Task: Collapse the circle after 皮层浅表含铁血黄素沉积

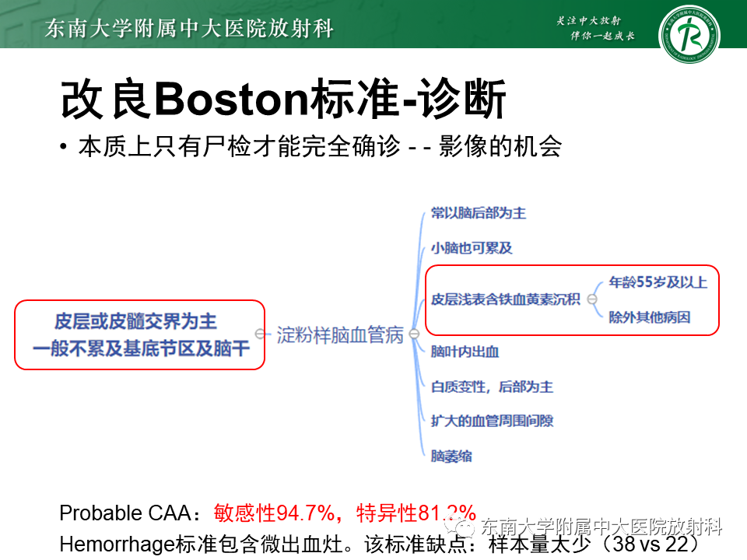Action: click(591, 299)
